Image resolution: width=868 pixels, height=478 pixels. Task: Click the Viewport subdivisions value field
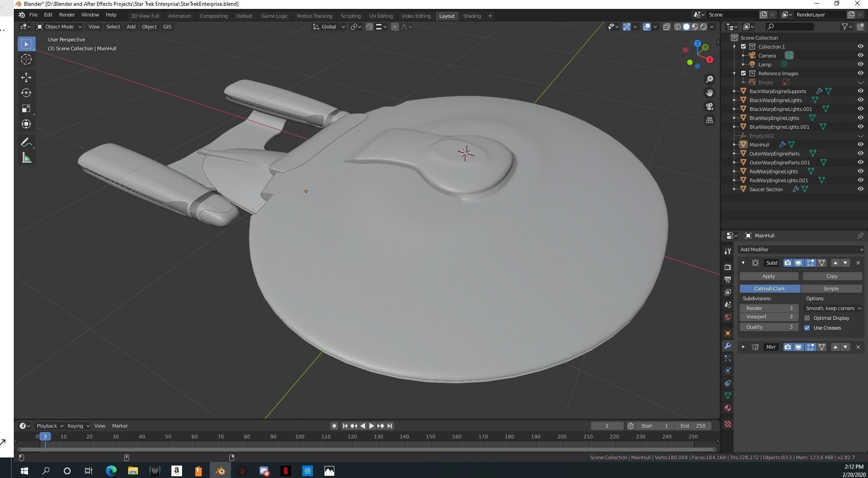point(769,317)
